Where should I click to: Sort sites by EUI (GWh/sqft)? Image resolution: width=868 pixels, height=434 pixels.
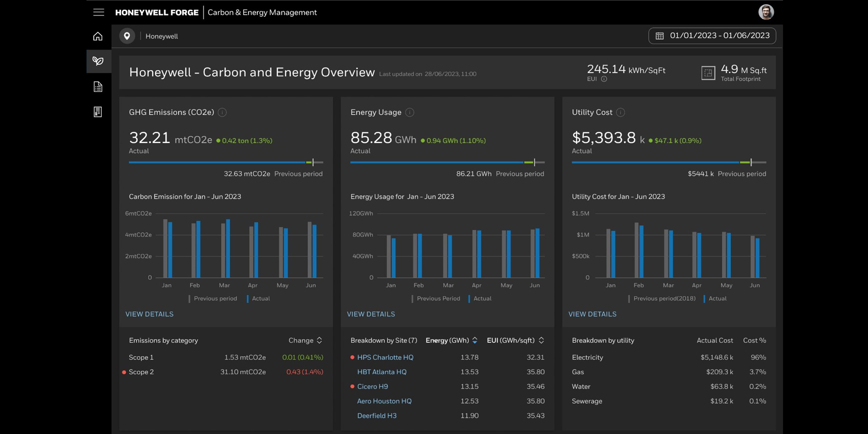[541, 340]
